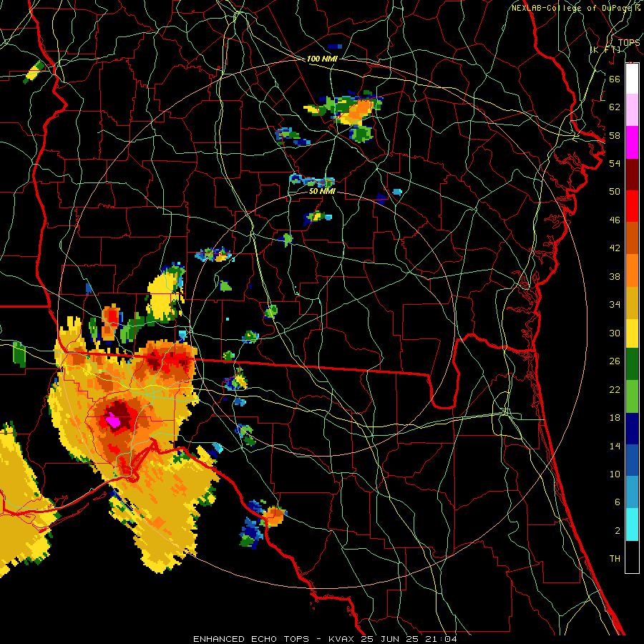Click the legend value "38"
Screen dimensions: 644x644
(x=615, y=276)
